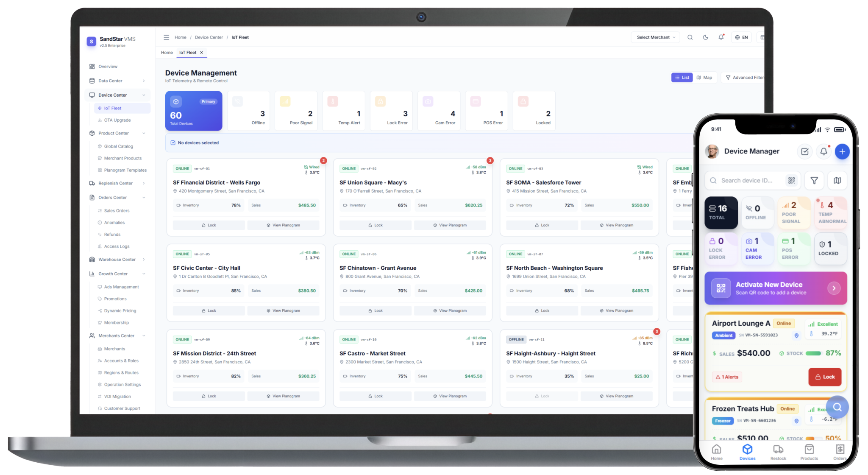Tap the QR scan icon in phone search
The height and width of the screenshot is (475, 868).
coord(791,181)
